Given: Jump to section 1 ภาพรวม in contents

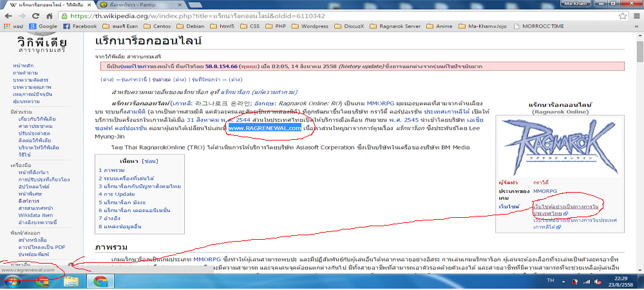Looking at the screenshot, I should click(111, 169).
